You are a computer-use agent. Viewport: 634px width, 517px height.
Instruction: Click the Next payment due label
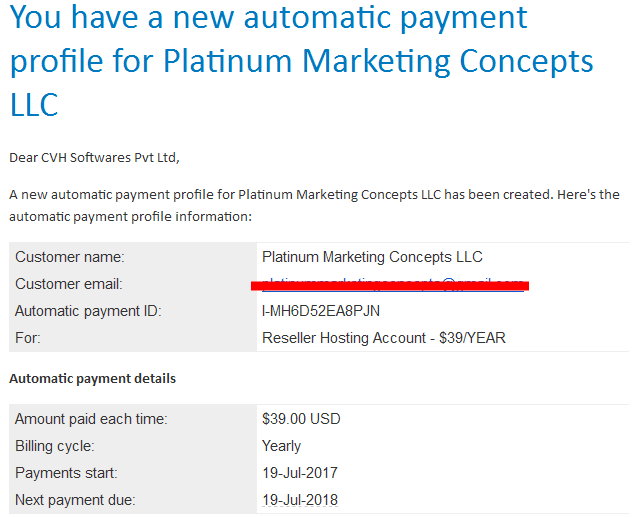[x=75, y=500]
